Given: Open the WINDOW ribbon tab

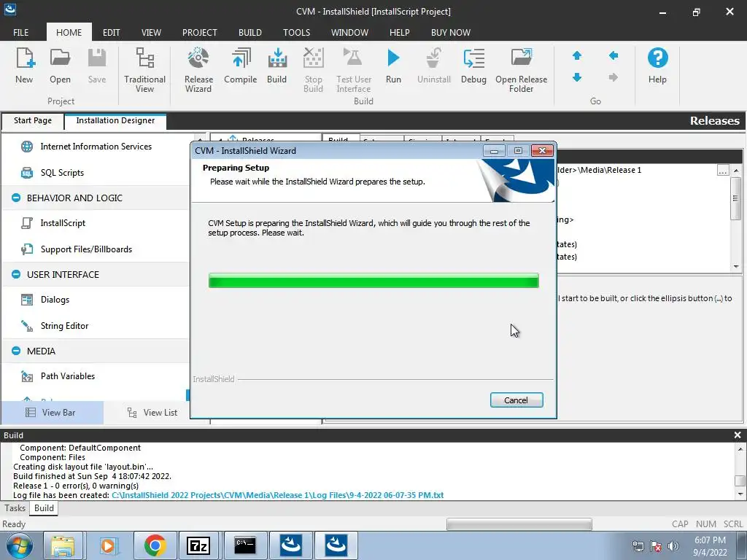Looking at the screenshot, I should pyautogui.click(x=349, y=32).
